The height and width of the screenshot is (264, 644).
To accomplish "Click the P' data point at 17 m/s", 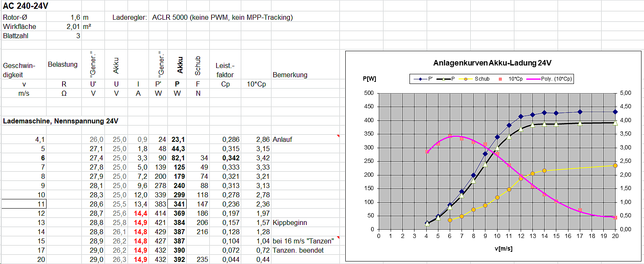I will click(x=580, y=112).
